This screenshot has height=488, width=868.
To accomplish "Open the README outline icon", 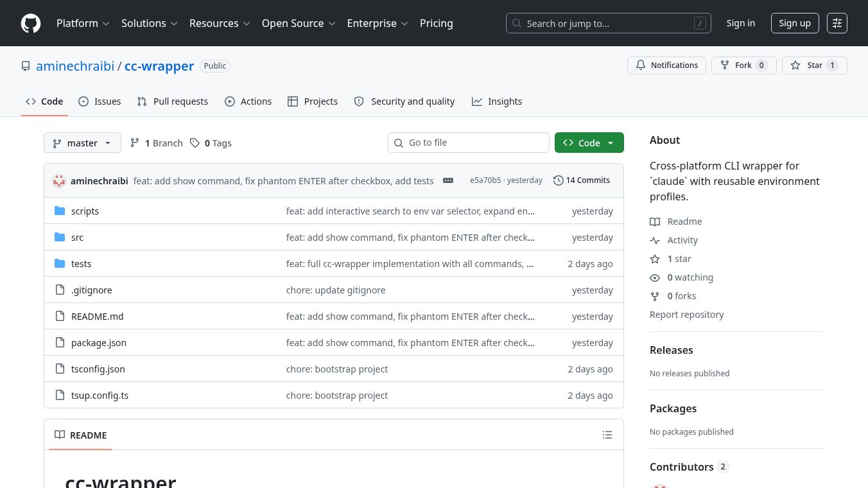I will pos(607,435).
